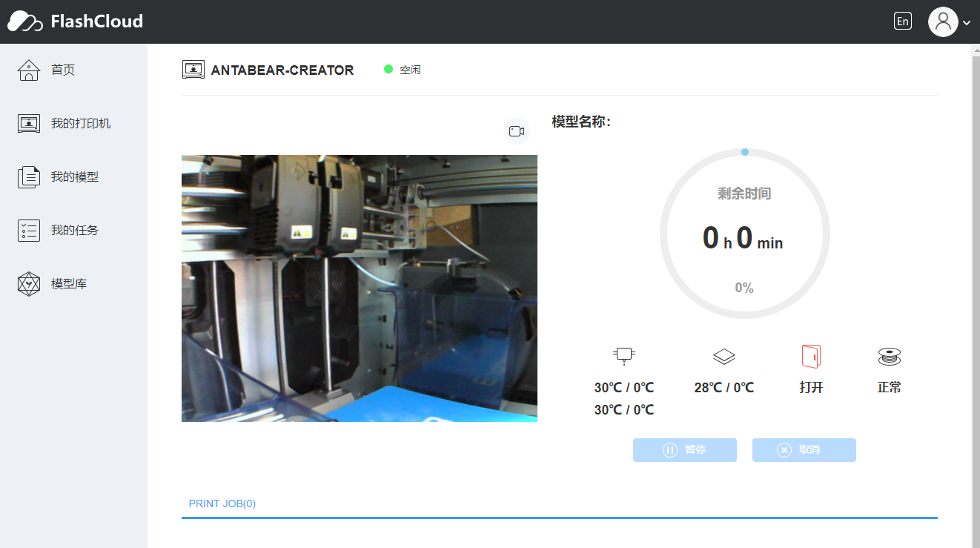Click the 打开 door status text
The width and height of the screenshot is (980, 548).
812,388
